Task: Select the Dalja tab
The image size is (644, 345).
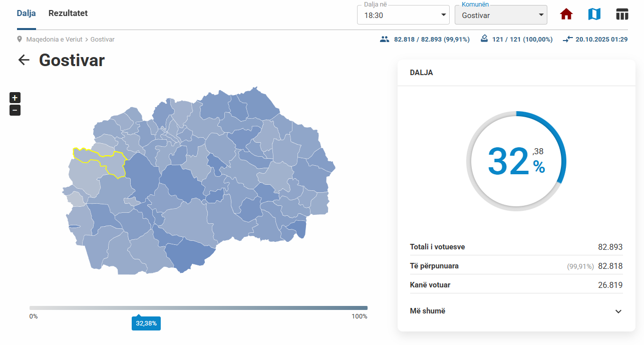Action: pos(26,13)
